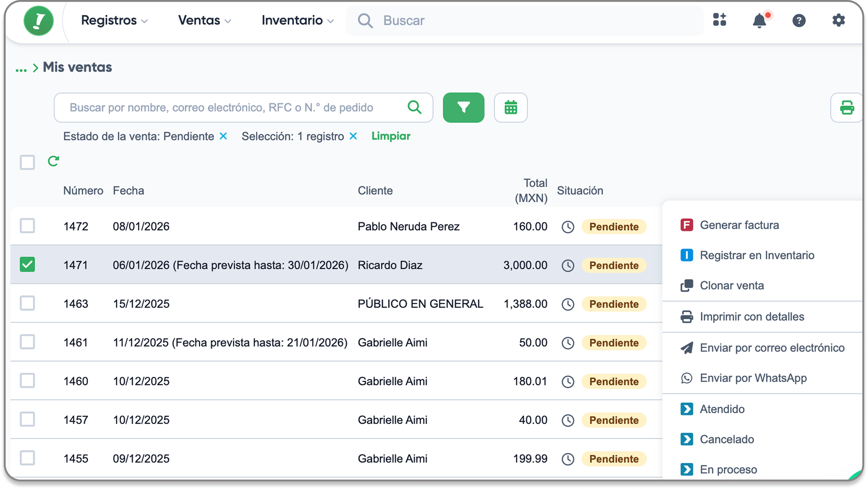Click client name Ricardo Diaz
Image resolution: width=868 pixels, height=489 pixels.
390,266
